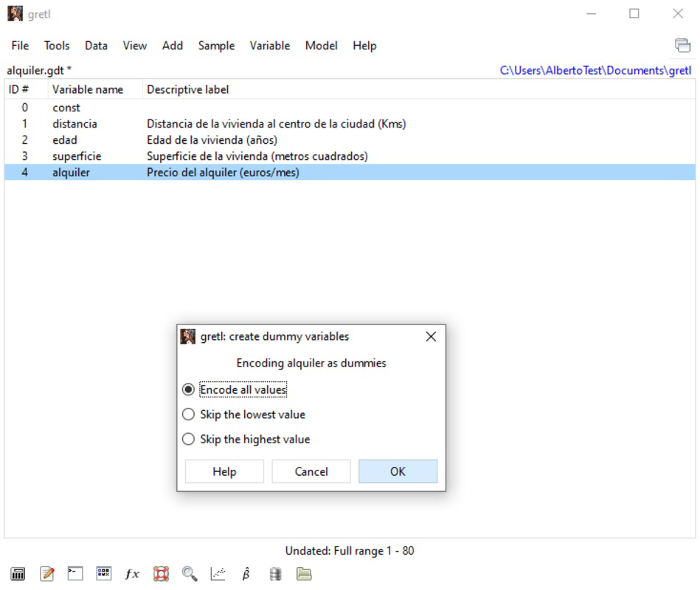Open the File menu
The height and width of the screenshot is (590, 700).
(20, 46)
